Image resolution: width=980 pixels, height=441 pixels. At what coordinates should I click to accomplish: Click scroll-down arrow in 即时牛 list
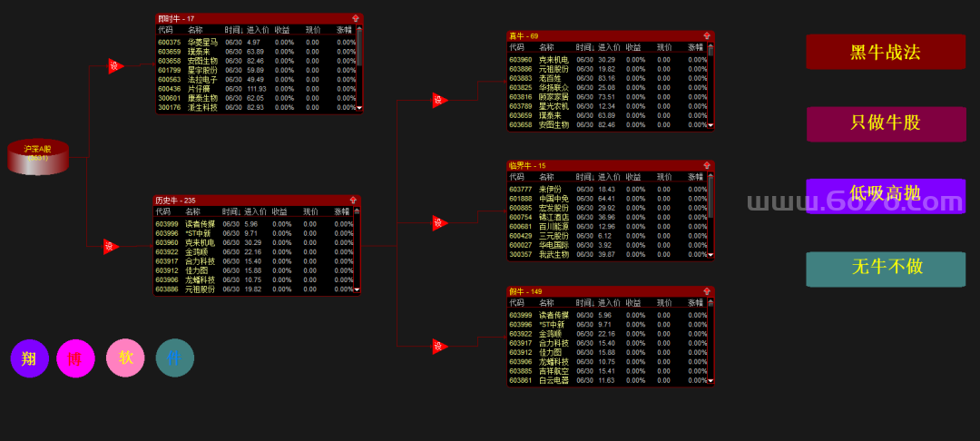359,108
